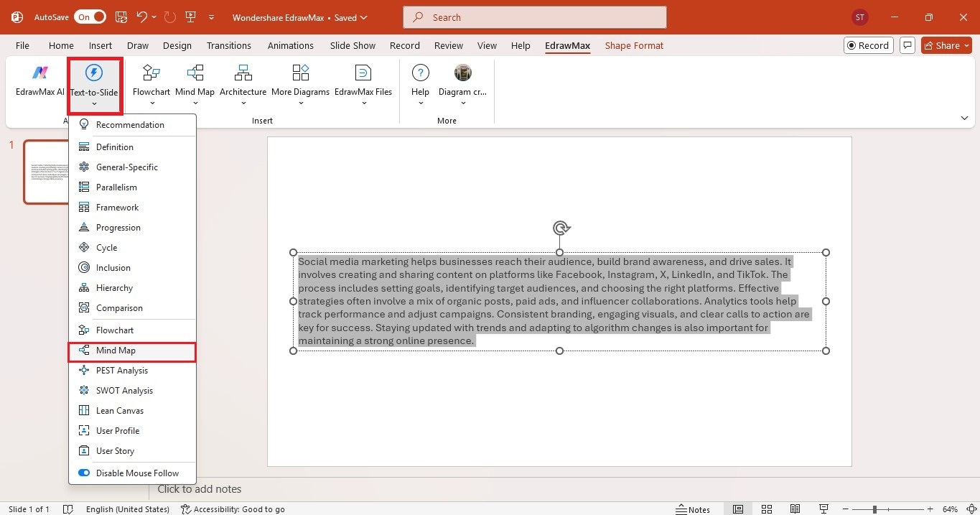The image size is (980, 515).
Task: Collapse the ribbon with chevron
Action: pos(964,118)
